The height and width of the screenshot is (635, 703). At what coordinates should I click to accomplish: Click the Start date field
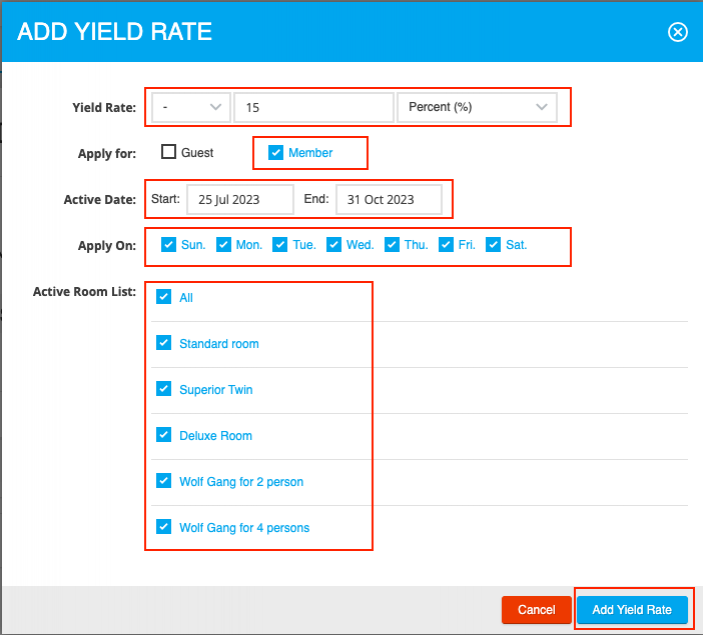coord(240,199)
